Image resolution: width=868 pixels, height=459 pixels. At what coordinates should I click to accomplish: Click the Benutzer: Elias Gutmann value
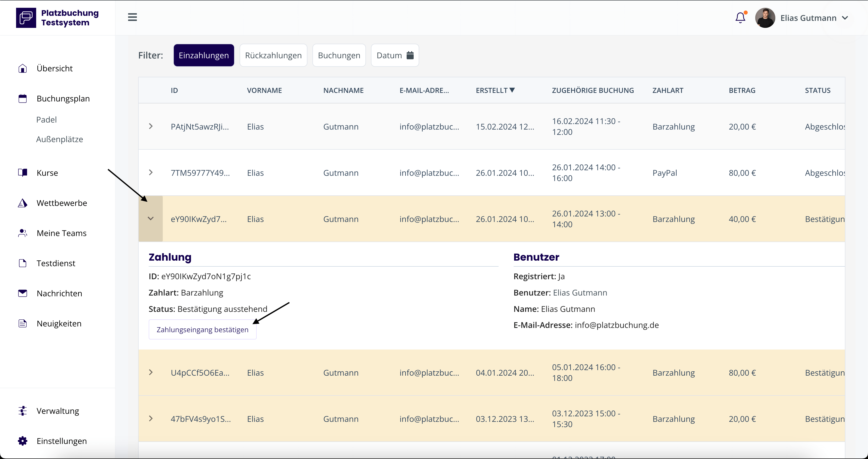580,293
